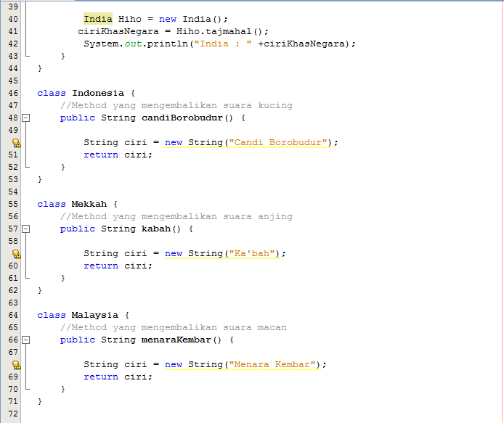504x423 pixels.
Task: Click the method name kabah
Action: tap(156, 229)
